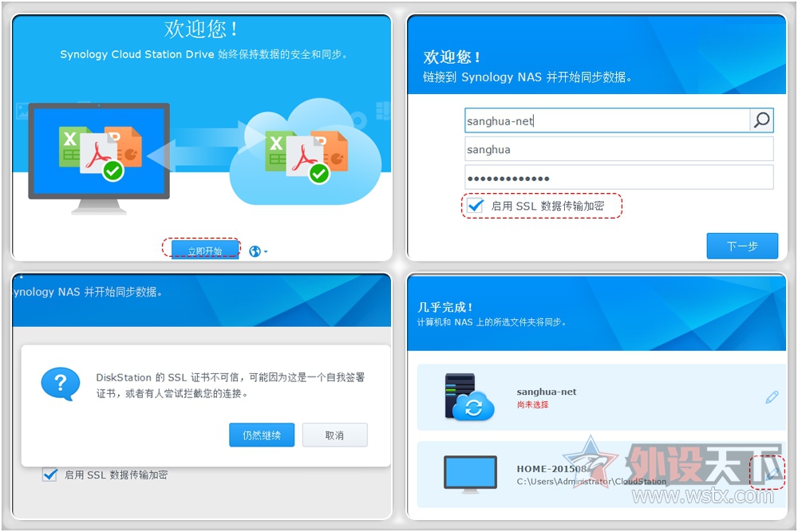Toggle 启用 SSL 数据传输加密 in login panel
Image resolution: width=798 pixels, height=532 pixels.
tap(476, 206)
